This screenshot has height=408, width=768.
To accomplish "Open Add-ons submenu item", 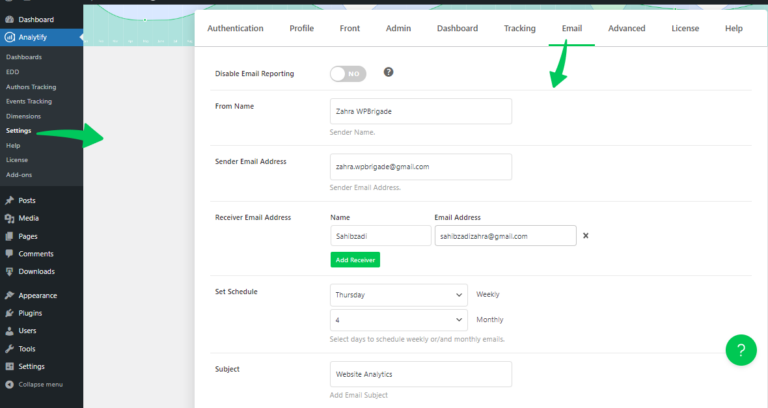I will [x=19, y=174].
